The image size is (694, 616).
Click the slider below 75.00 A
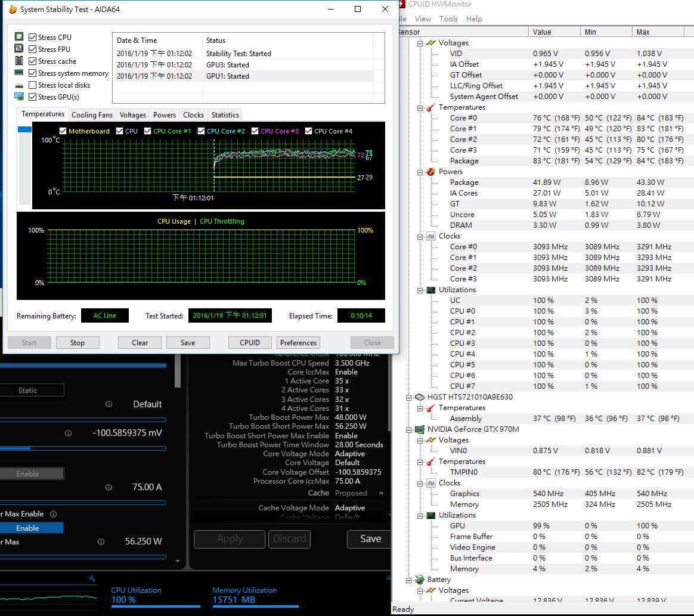click(83, 503)
